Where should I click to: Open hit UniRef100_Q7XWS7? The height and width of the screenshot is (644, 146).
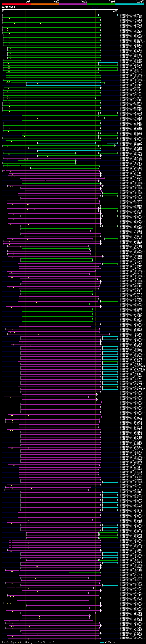(x=131, y=58)
